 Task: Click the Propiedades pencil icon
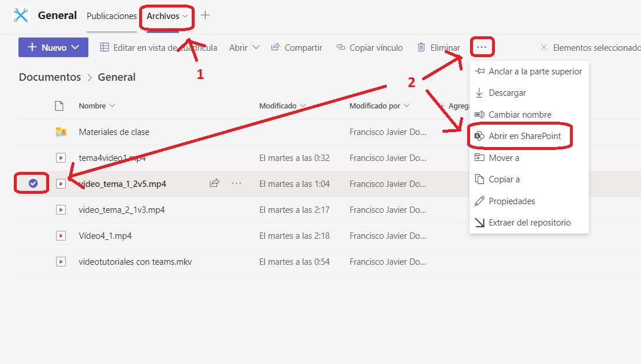tap(479, 201)
